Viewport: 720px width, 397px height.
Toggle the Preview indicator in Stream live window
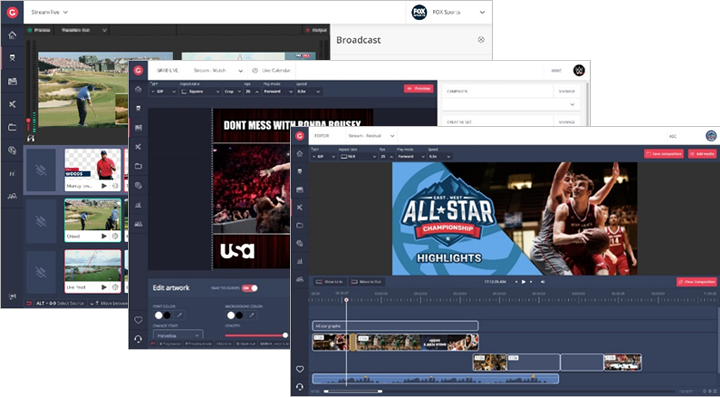tap(39, 30)
